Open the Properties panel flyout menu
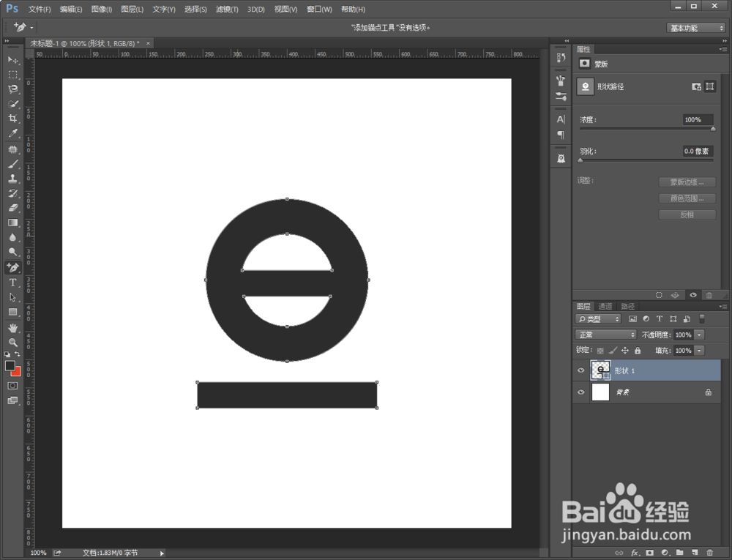 [x=723, y=49]
